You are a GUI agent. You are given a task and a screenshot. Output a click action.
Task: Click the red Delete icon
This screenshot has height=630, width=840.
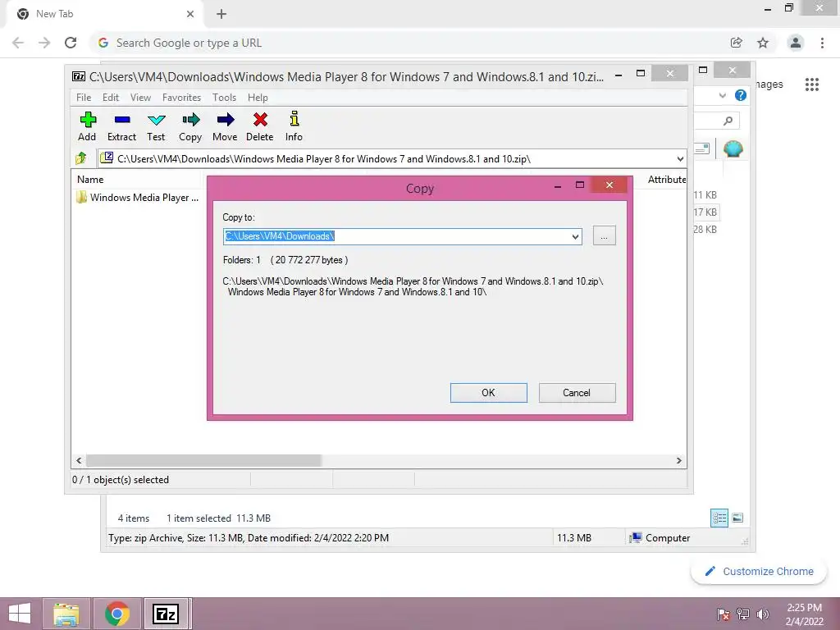260,120
